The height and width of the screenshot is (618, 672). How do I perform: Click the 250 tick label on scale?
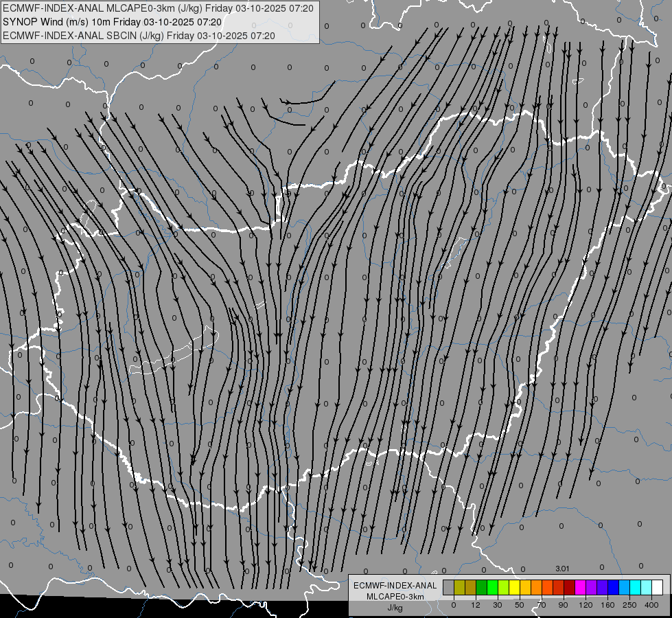[629, 604]
